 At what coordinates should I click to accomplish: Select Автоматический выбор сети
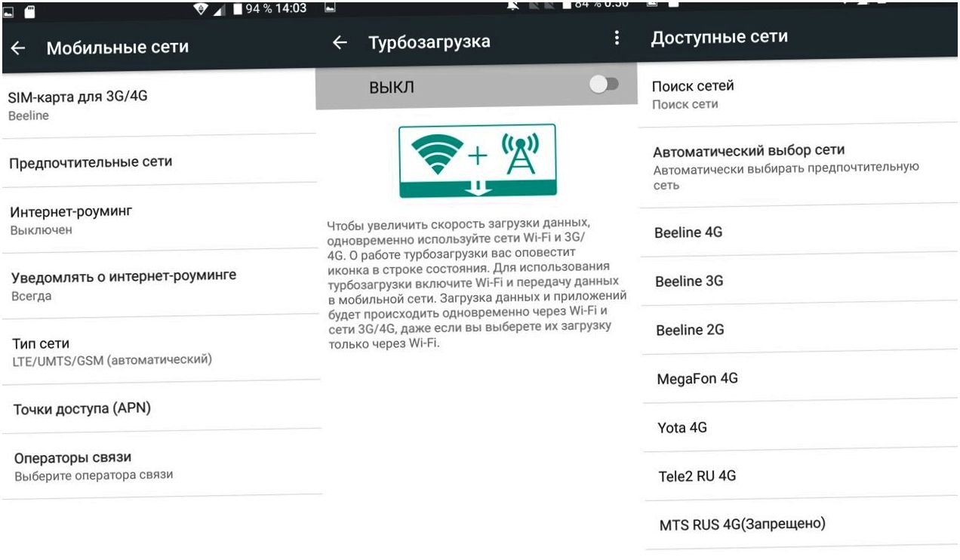798,166
